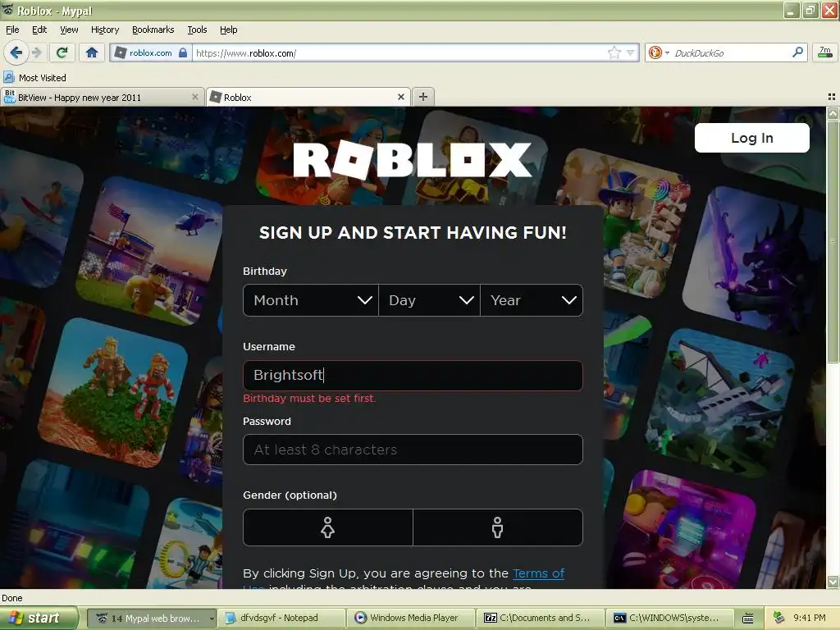840x630 pixels.
Task: Close the BitView tab
Action: 195,97
